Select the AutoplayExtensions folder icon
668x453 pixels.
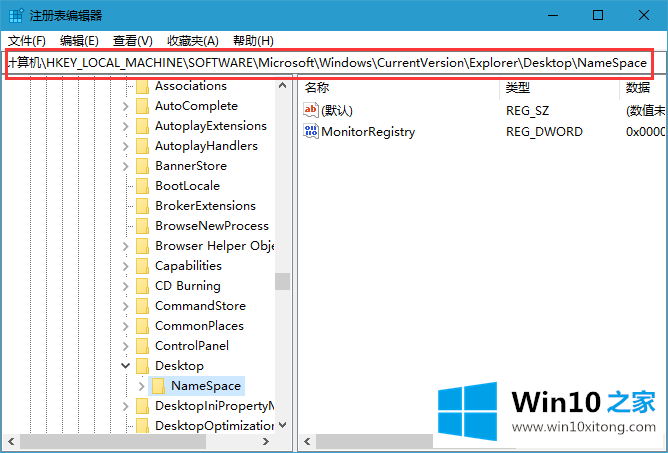142,126
